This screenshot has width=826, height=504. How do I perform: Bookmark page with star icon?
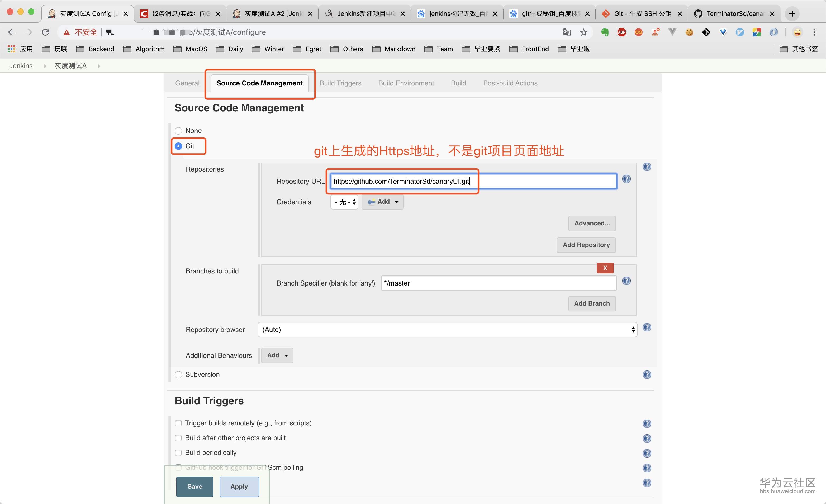[x=584, y=32]
